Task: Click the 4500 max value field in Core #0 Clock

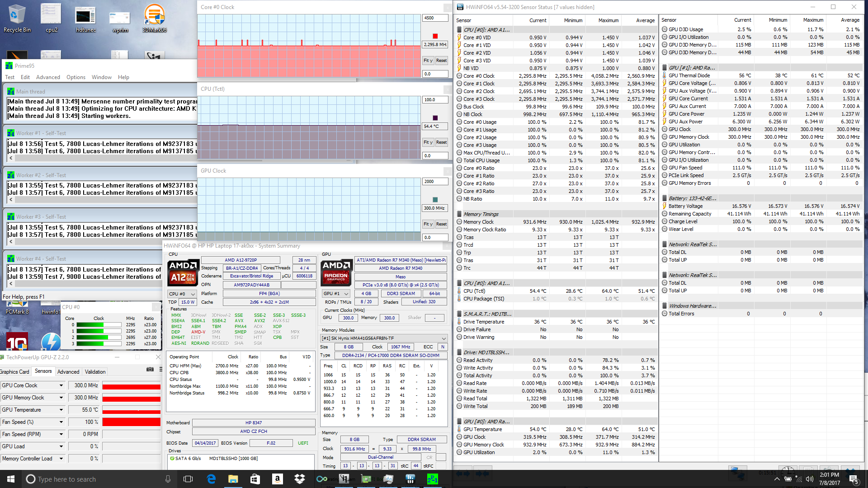Action: 435,18
